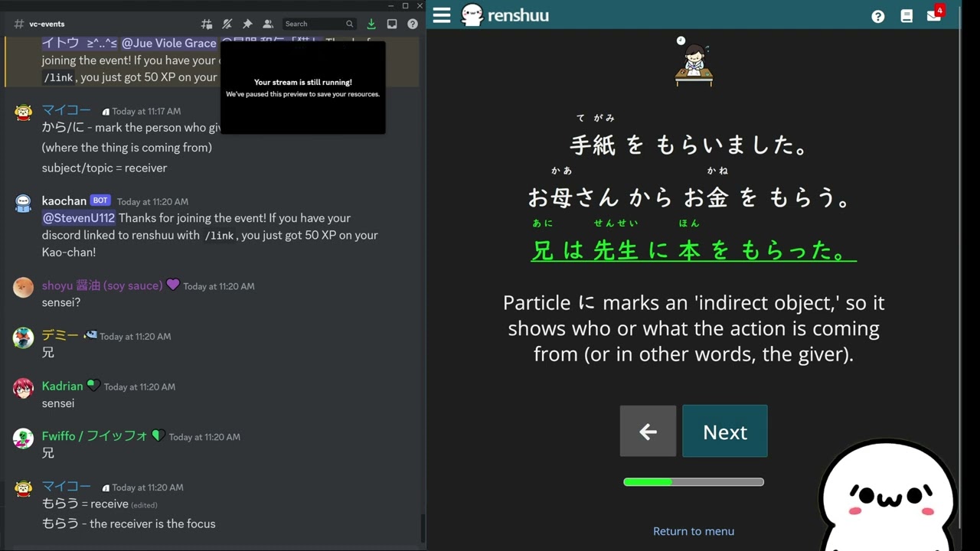980x551 pixels.
Task: Click マイコー username at 11:20 AM
Action: (x=67, y=486)
